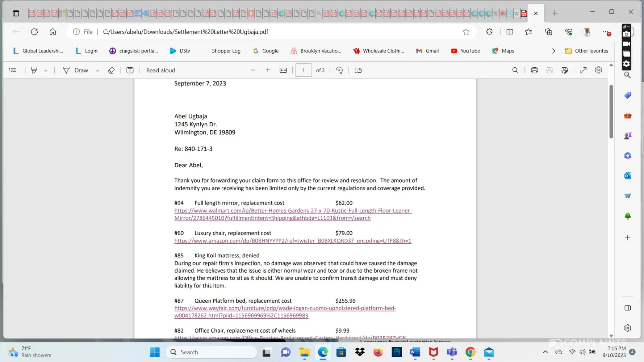Zoom out with the minus icon
The height and width of the screenshot is (362, 644).
253,70
